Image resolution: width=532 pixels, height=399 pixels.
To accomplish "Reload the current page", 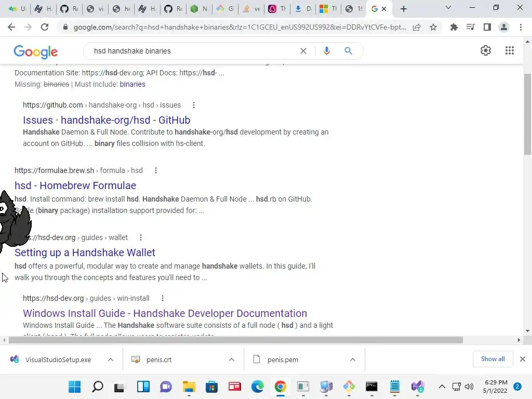I will point(45,27).
